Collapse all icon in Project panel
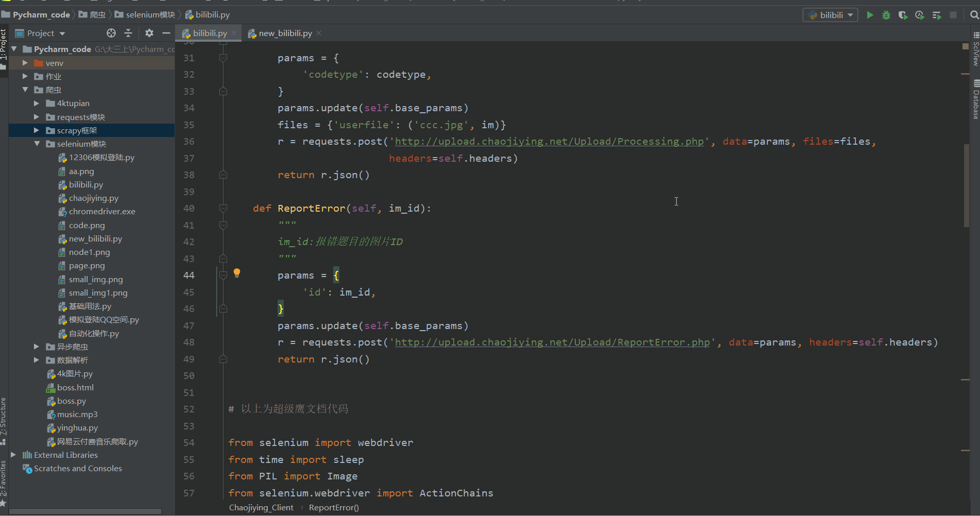This screenshot has height=516, width=980. [x=128, y=33]
